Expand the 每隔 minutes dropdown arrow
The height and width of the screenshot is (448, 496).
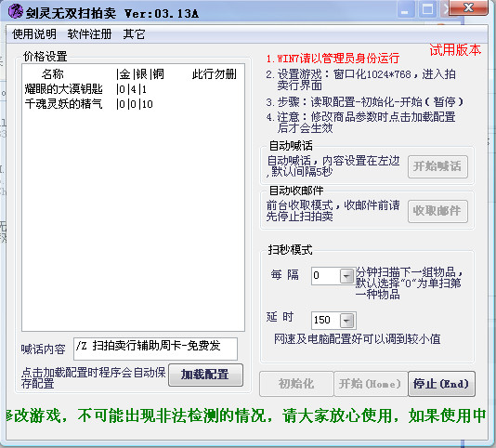click(x=346, y=276)
